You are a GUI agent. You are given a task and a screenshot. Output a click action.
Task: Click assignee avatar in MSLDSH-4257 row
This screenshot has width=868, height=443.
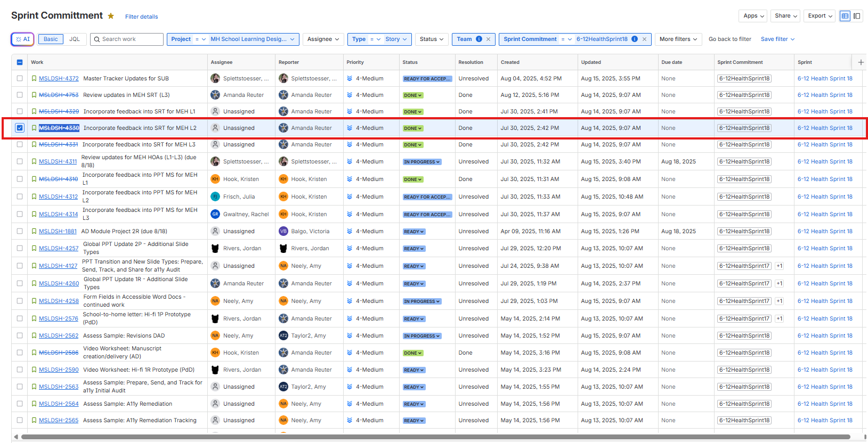coord(215,248)
